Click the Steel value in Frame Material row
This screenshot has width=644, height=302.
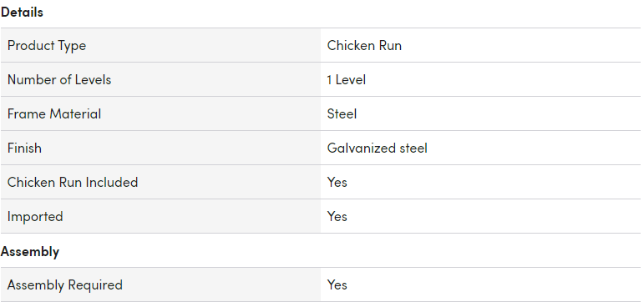point(342,113)
